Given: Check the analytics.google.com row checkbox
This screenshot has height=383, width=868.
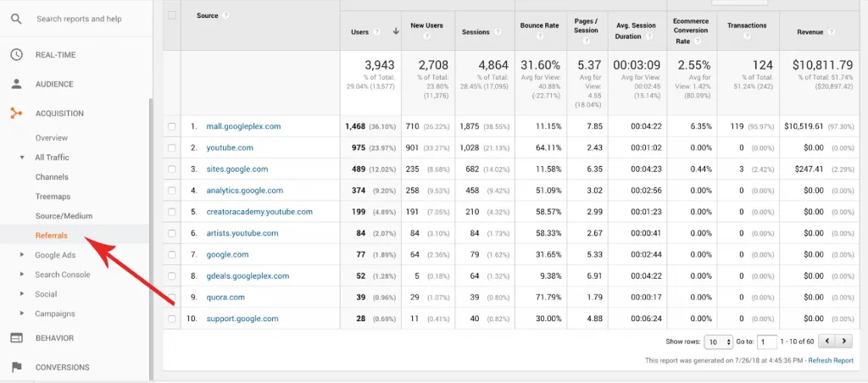Looking at the screenshot, I should coord(171,191).
